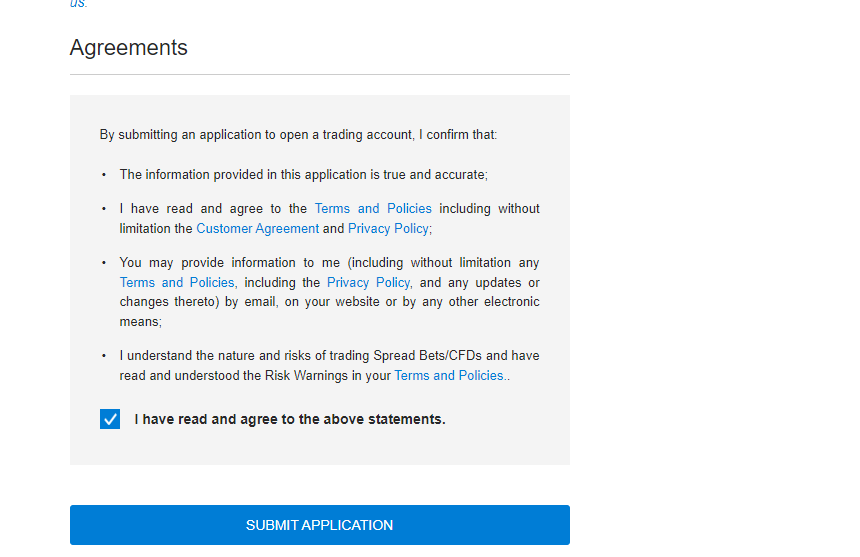Open Terms and Policies link in 'You may provide' bullet
The height and width of the screenshot is (557, 860).
pyautogui.click(x=177, y=282)
